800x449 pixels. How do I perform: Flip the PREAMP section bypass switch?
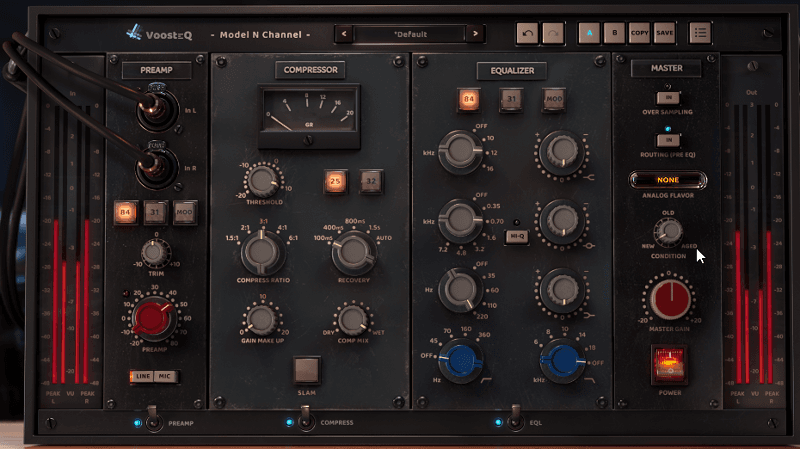[x=153, y=419]
